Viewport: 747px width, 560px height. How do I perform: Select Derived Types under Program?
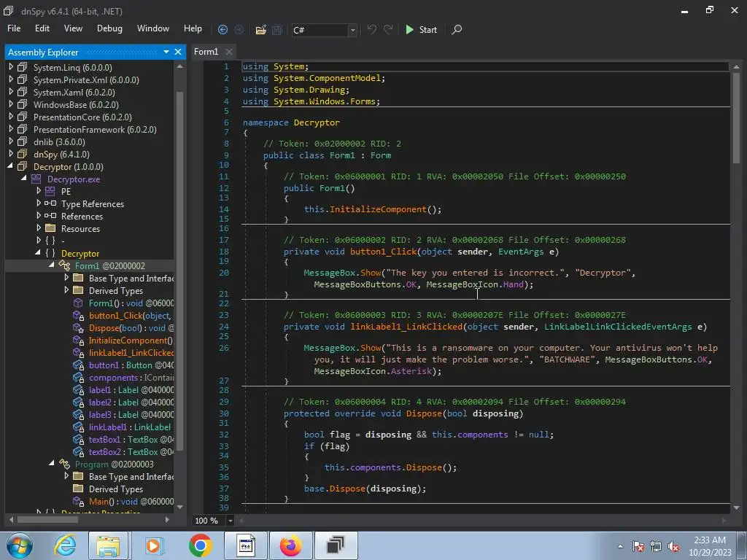116,489
